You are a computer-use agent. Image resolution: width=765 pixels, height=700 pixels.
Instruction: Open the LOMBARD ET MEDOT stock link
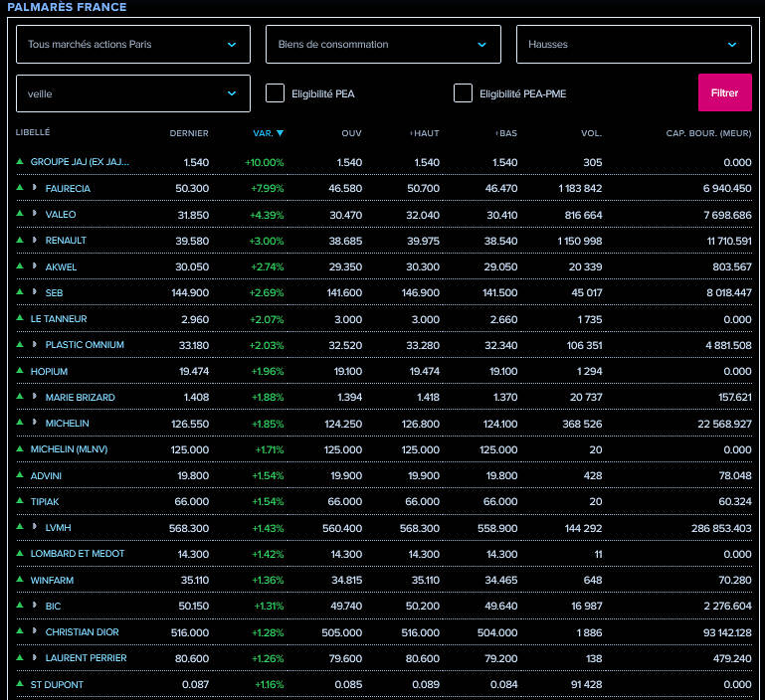tap(78, 554)
